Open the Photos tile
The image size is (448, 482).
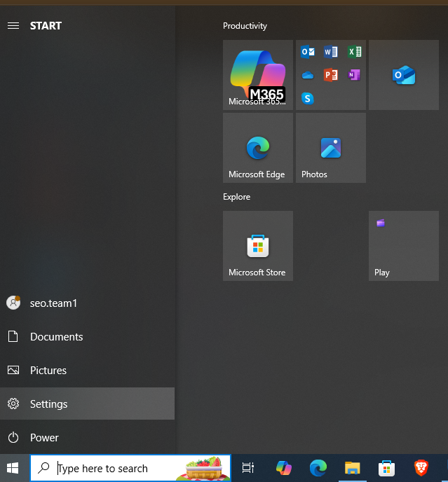[331, 148]
